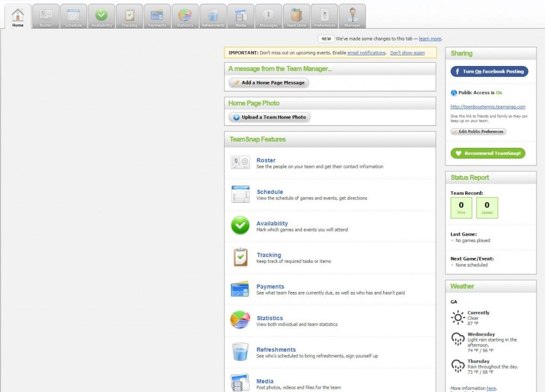The width and height of the screenshot is (545, 392).
Task: Open the Roster tab
Action: coord(46,16)
